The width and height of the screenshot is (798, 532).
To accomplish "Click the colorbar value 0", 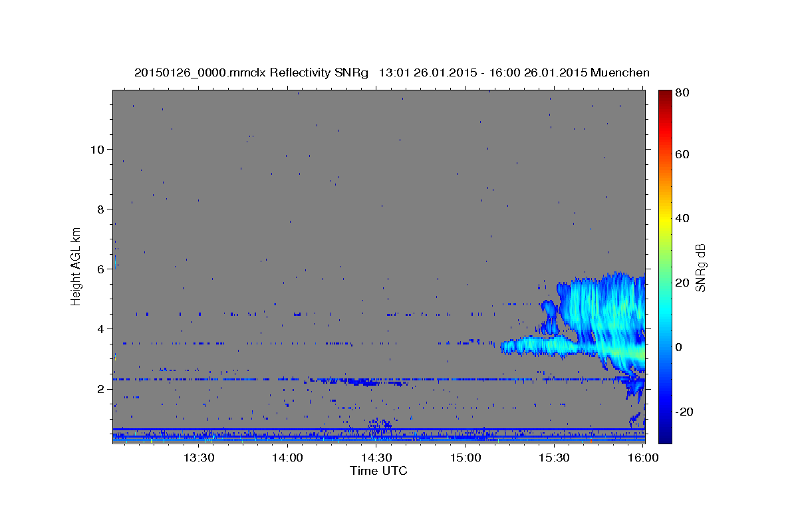I will (x=680, y=347).
